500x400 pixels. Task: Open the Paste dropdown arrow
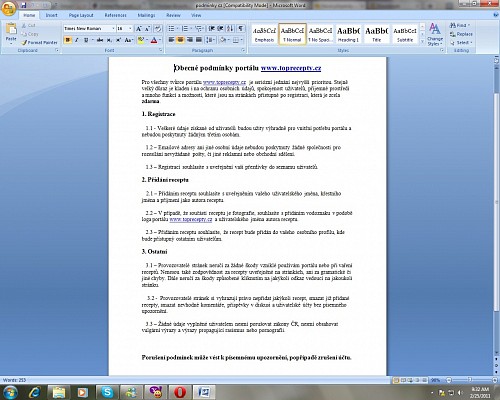[x=11, y=43]
